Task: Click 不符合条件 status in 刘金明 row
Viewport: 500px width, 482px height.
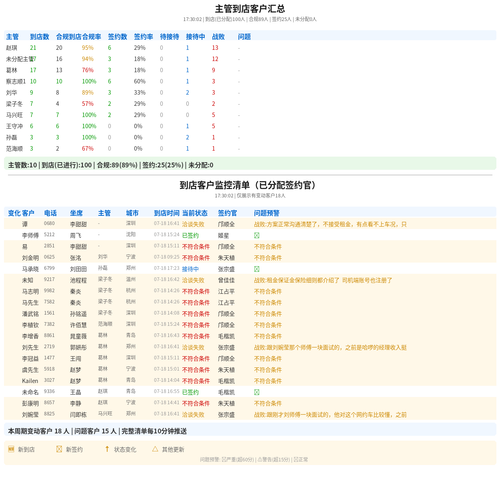Action: (196, 258)
